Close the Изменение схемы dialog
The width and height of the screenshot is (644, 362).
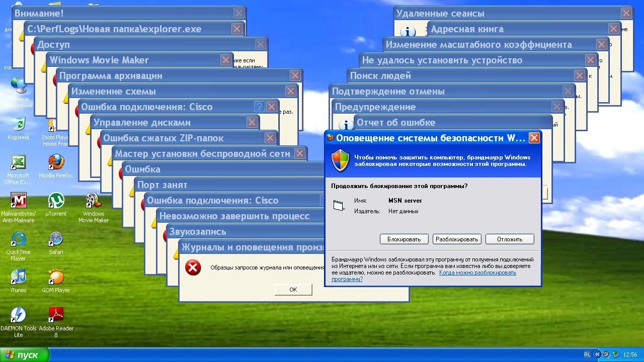290,91
